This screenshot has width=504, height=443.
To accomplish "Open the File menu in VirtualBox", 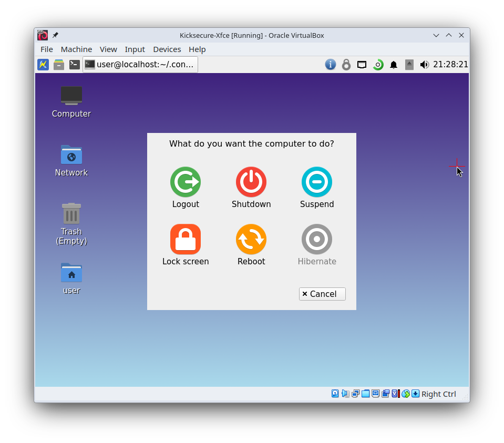I will (x=47, y=49).
